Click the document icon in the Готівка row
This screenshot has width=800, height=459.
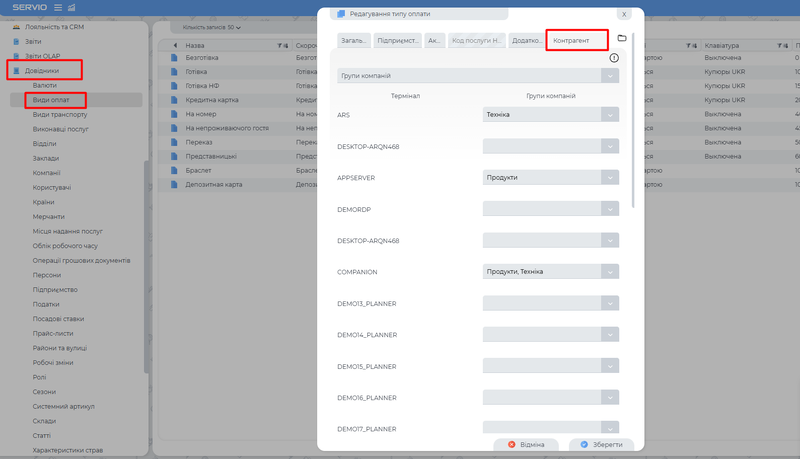pyautogui.click(x=173, y=73)
